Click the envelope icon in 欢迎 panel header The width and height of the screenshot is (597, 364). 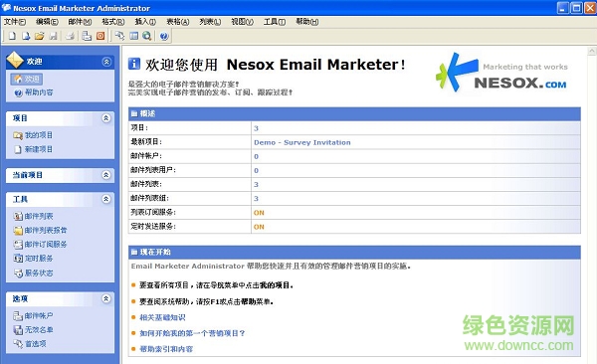point(15,60)
